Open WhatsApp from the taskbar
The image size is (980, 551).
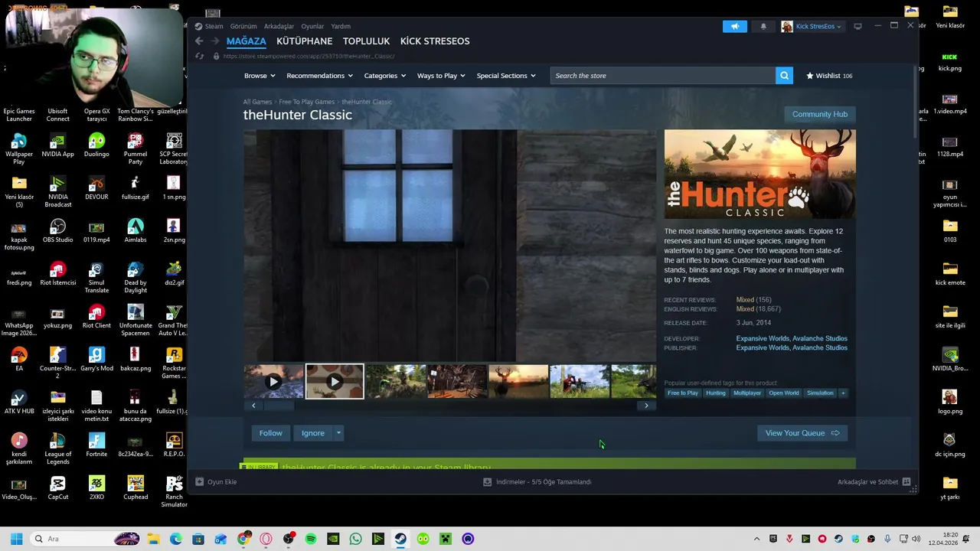point(355,539)
